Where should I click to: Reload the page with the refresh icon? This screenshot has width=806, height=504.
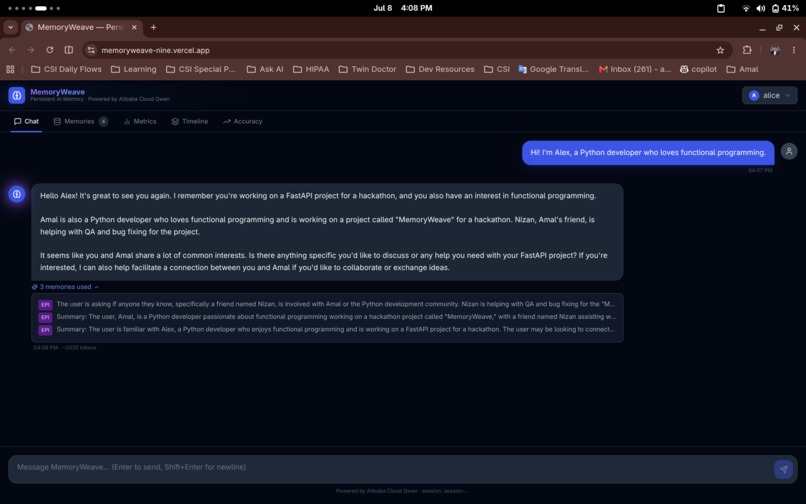click(50, 50)
